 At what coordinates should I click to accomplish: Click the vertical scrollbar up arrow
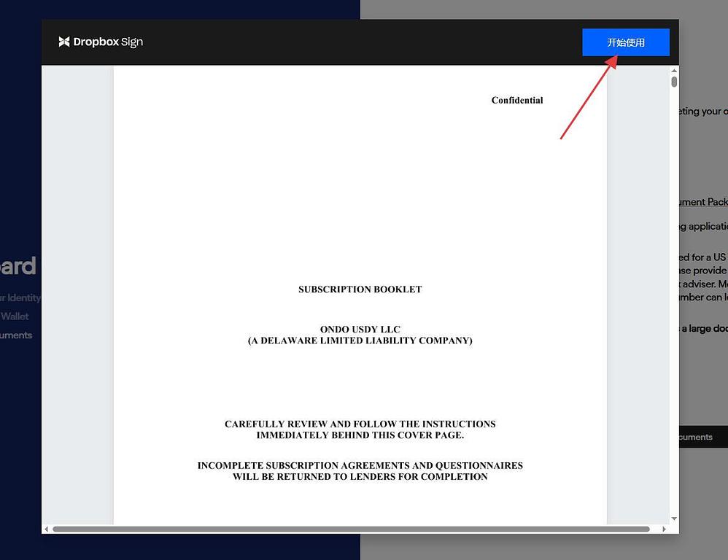coord(674,71)
